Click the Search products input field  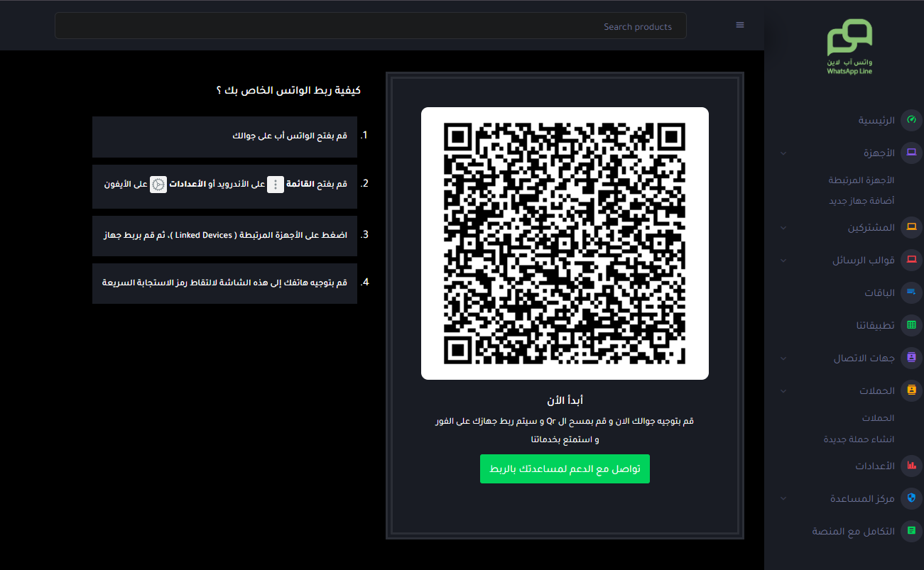click(x=370, y=26)
